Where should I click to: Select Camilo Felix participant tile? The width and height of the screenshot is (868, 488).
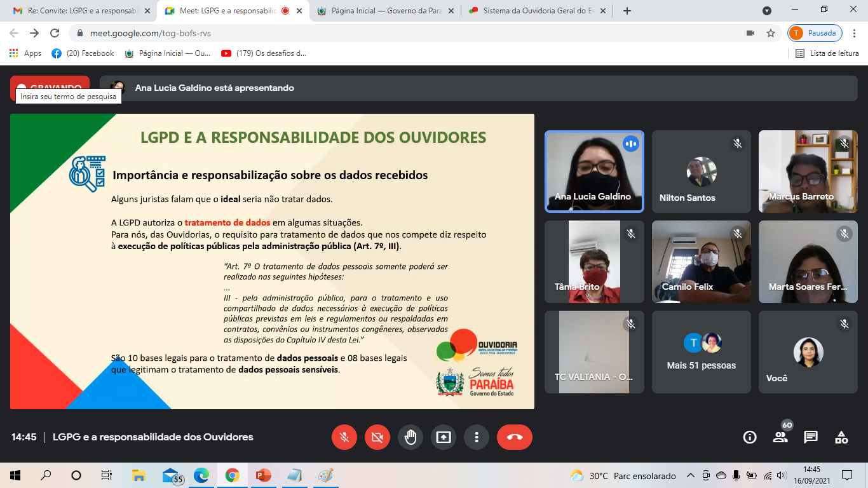click(702, 262)
